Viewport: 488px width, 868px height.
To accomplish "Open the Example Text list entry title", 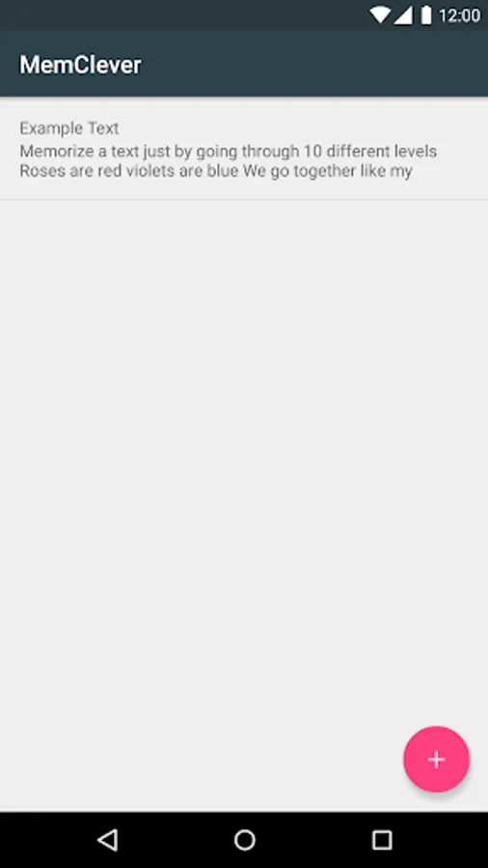I will point(69,128).
